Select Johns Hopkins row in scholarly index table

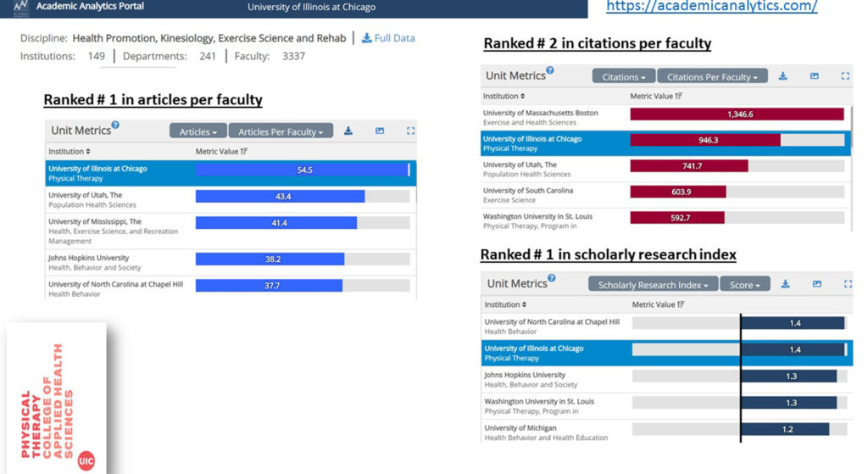point(667,379)
